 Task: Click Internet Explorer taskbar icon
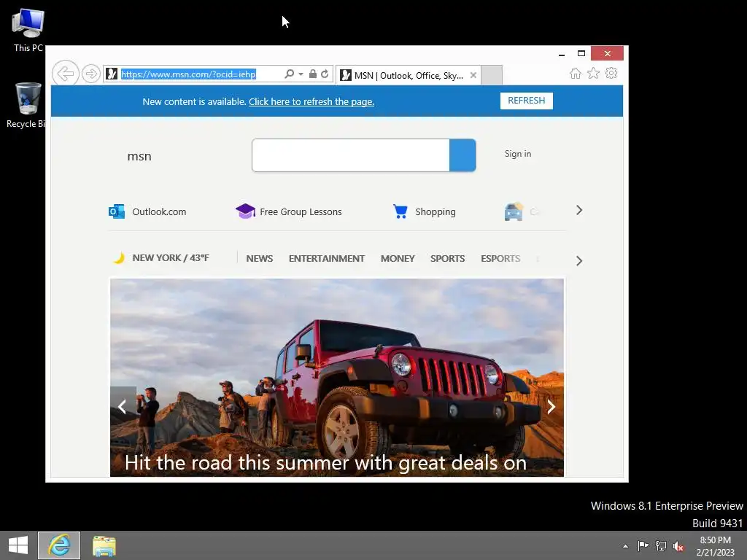pos(59,545)
